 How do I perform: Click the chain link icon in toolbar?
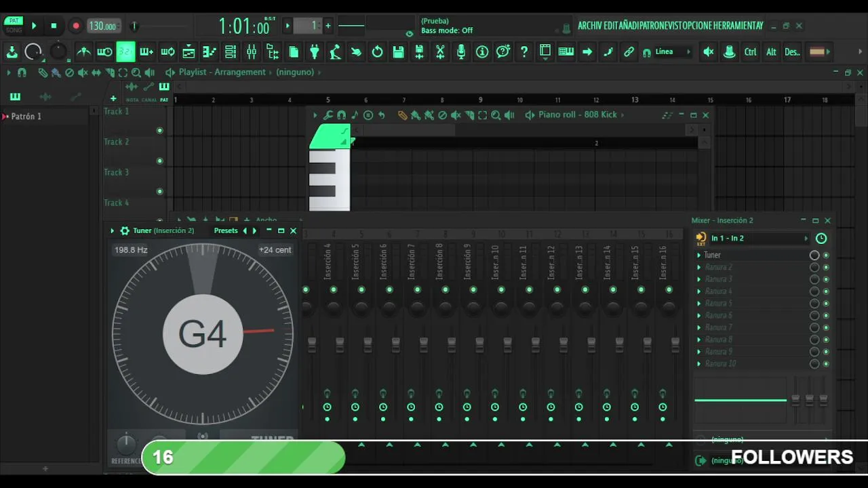click(x=629, y=52)
